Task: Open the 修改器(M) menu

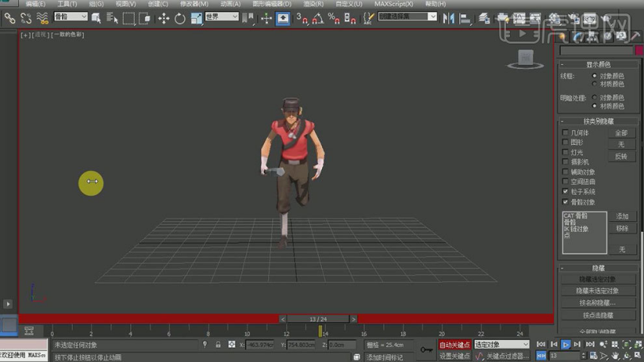Action: [x=194, y=4]
